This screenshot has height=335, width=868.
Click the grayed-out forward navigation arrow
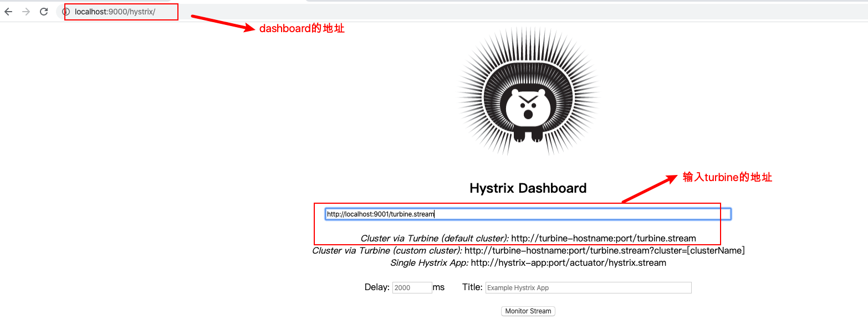(25, 11)
